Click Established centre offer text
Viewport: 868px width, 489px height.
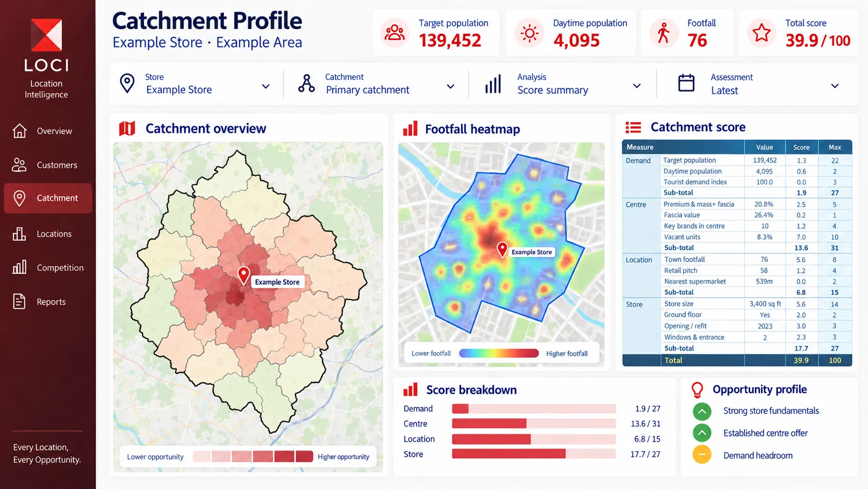pos(765,433)
